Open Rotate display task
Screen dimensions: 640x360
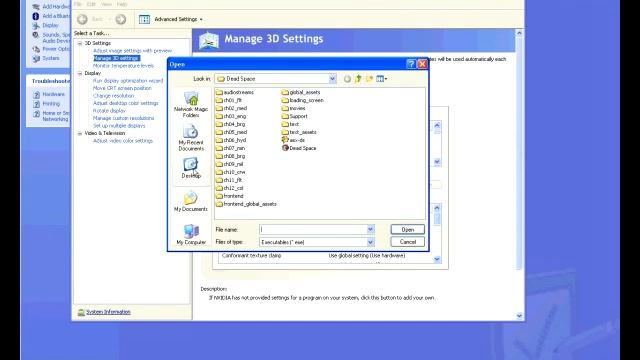click(109, 111)
